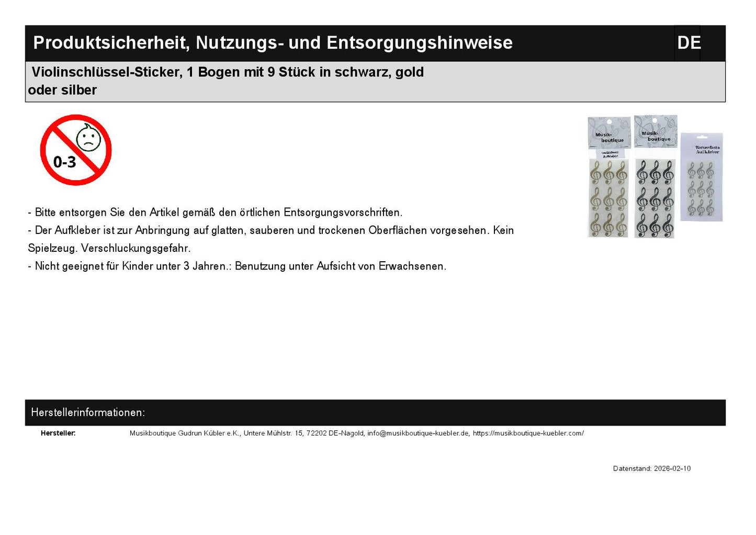Click the "Nicht geeignet für Kinder" warning line
Image resolution: width=756 pixels, height=535 pixels.
(x=237, y=266)
